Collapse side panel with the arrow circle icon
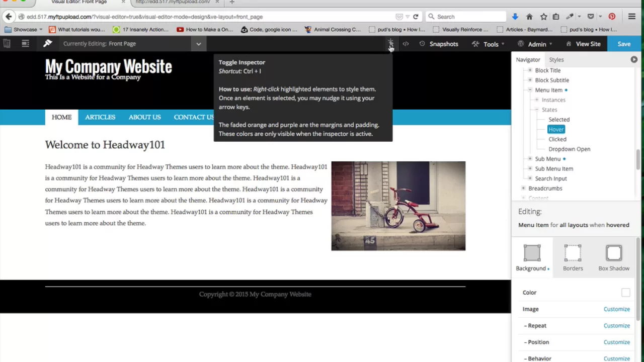644x362 pixels. pos(634,59)
